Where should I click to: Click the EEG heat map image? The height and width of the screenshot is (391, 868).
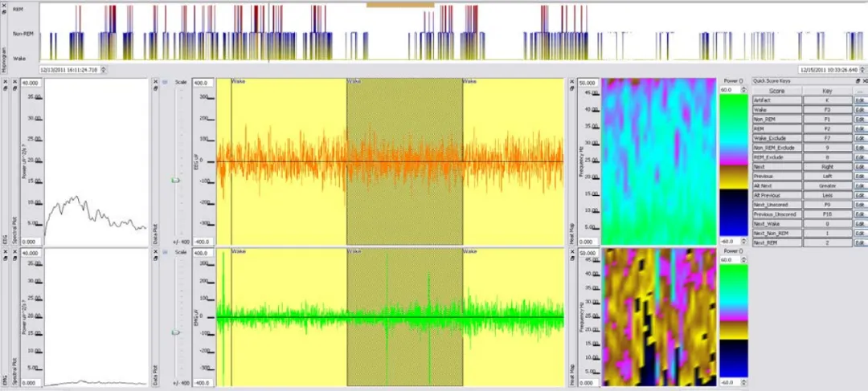tap(659, 161)
